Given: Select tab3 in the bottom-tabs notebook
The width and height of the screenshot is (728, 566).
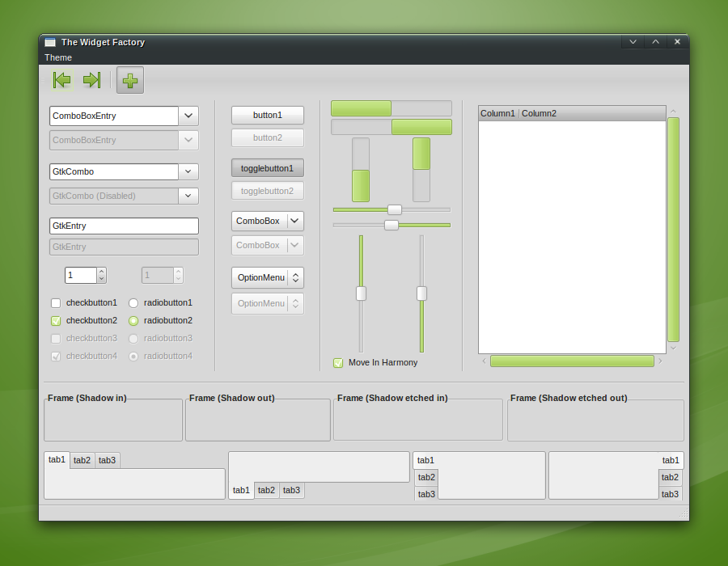Looking at the screenshot, I should [291, 490].
